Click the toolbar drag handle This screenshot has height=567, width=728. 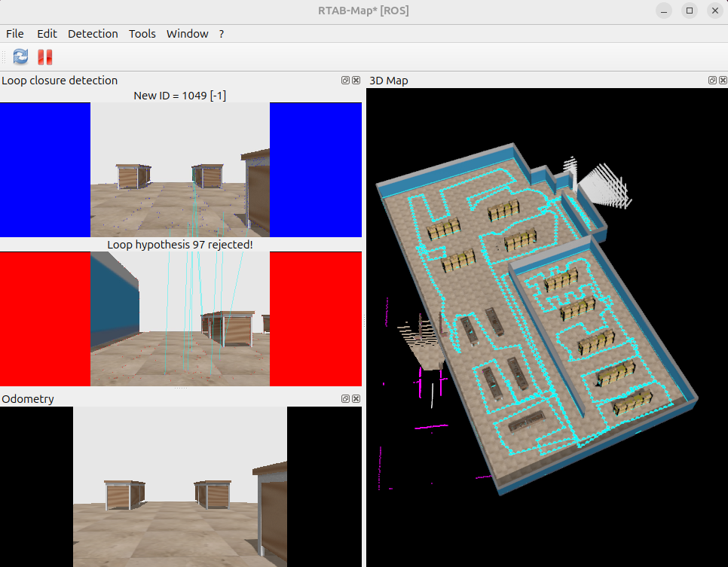[5, 56]
